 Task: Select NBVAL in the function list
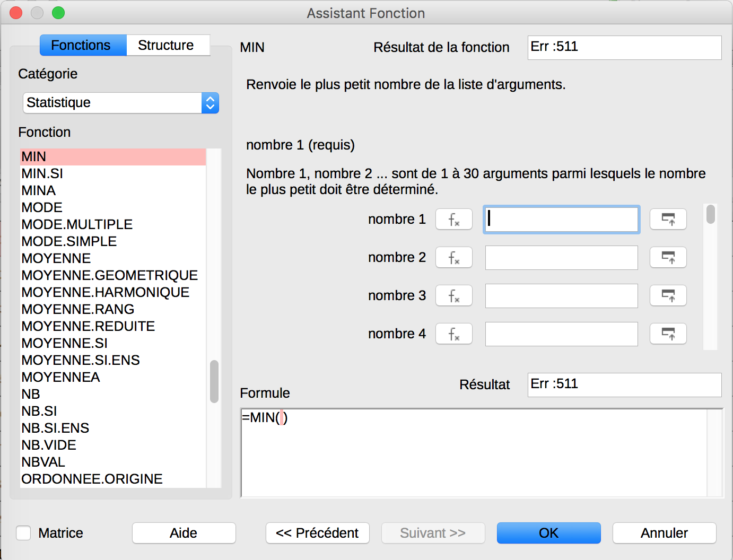[x=113, y=462]
